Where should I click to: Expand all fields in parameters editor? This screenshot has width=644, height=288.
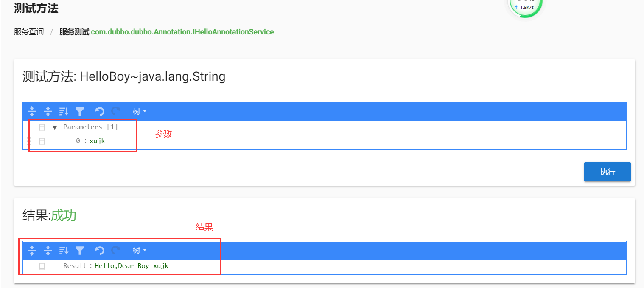32,111
